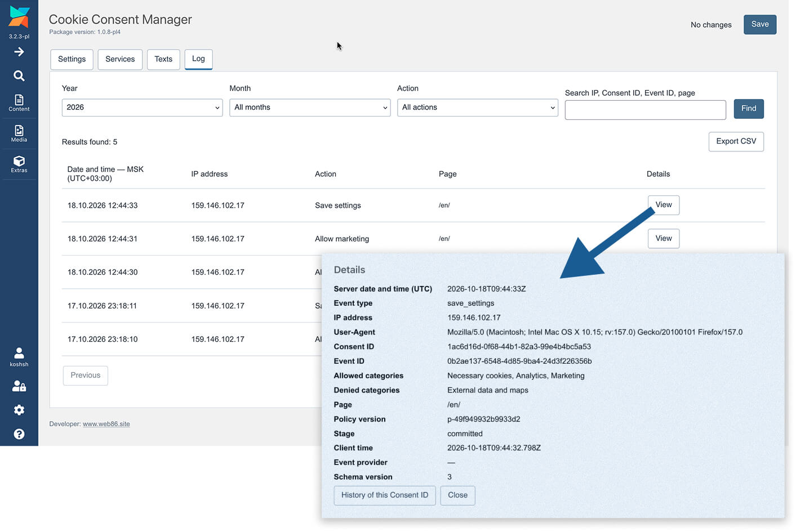796x532 pixels.
Task: Open the Content section in sidebar
Action: (x=19, y=102)
